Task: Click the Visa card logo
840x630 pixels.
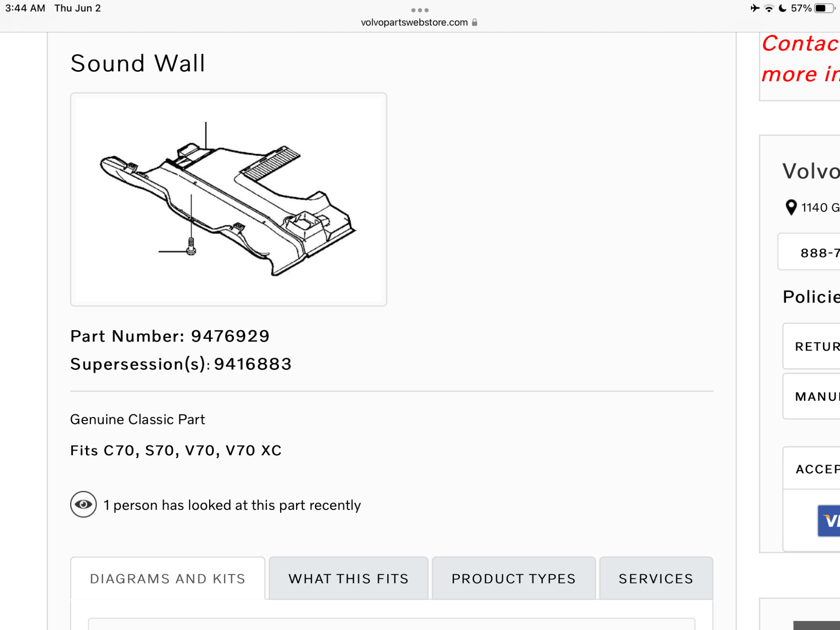Action: (829, 521)
